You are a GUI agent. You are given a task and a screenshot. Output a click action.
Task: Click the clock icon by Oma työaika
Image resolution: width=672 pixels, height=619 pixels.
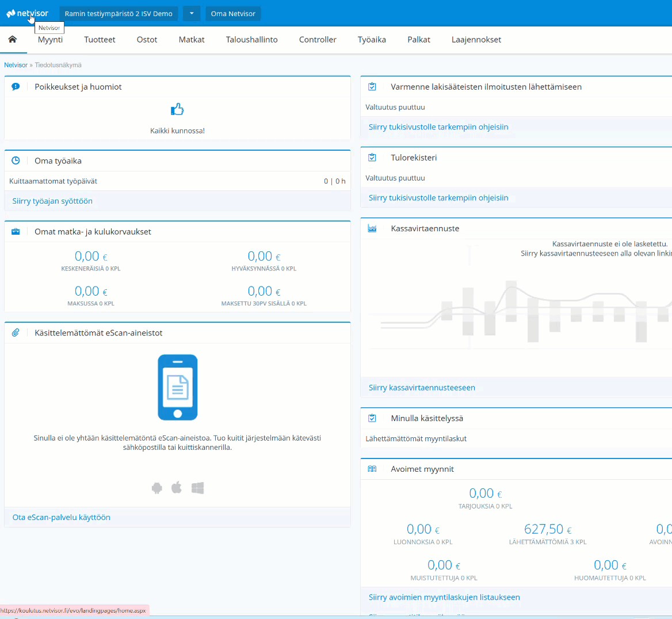(16, 161)
